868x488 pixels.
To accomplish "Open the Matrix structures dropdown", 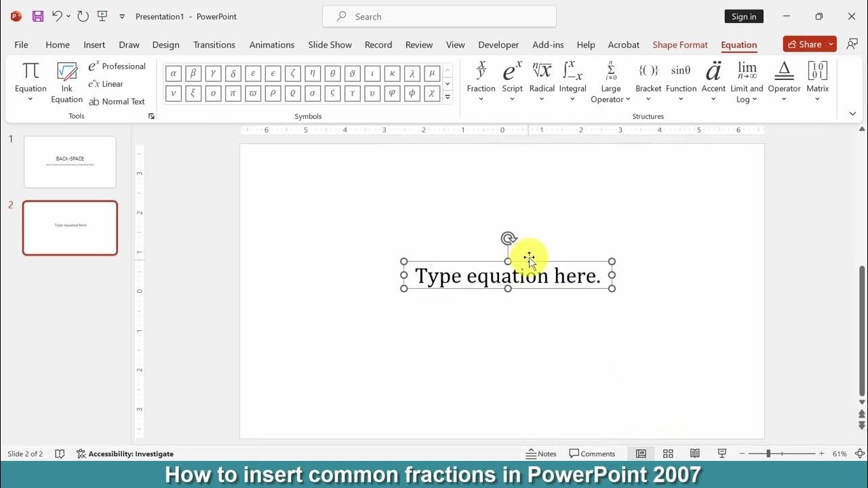I will click(x=818, y=82).
